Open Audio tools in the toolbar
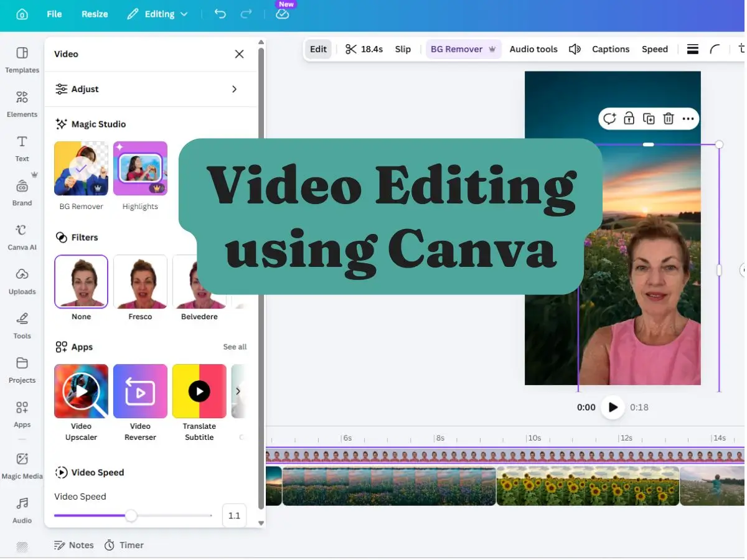747x560 pixels. [x=533, y=49]
